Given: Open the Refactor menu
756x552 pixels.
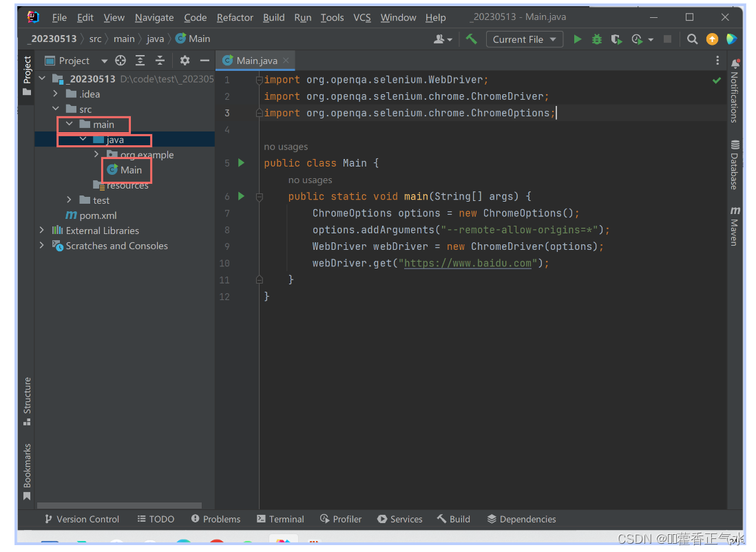Looking at the screenshot, I should [235, 17].
